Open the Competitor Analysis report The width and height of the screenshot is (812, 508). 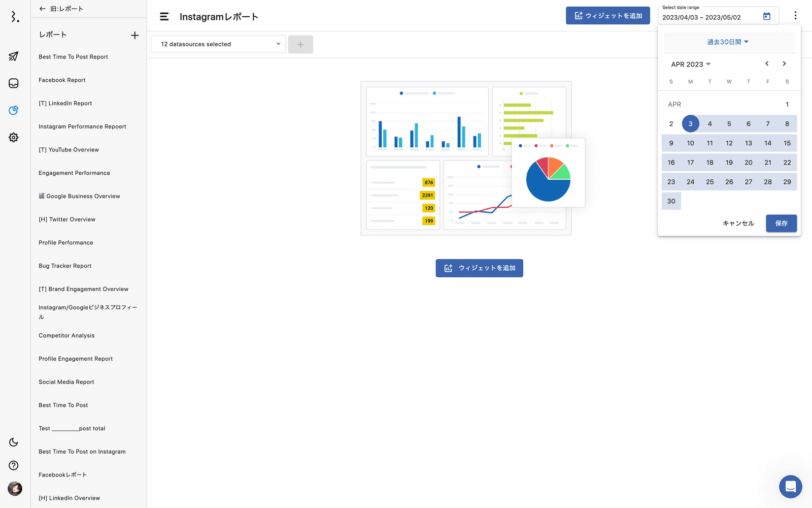point(66,336)
